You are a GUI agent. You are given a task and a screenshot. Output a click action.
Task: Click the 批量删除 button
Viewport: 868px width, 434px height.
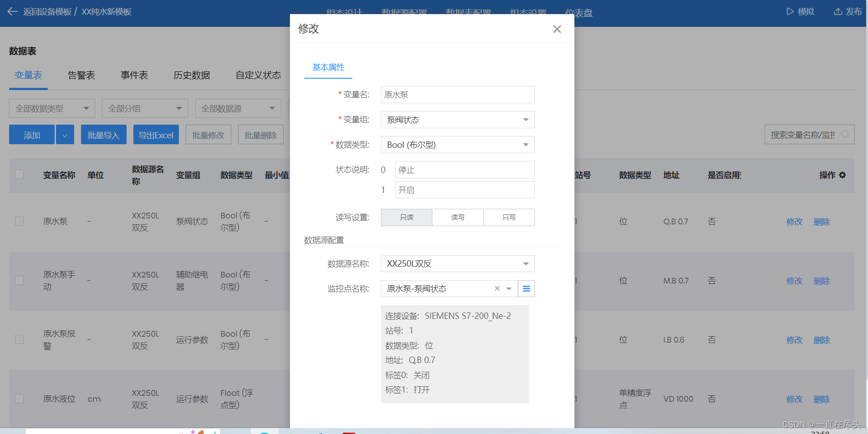[260, 135]
